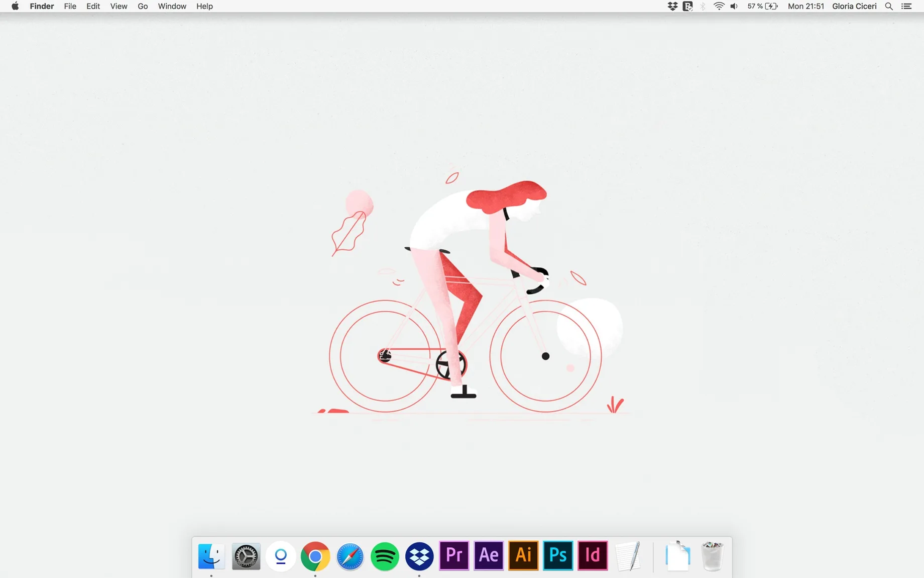Open Spotlight search
The height and width of the screenshot is (578, 924).
(x=889, y=6)
